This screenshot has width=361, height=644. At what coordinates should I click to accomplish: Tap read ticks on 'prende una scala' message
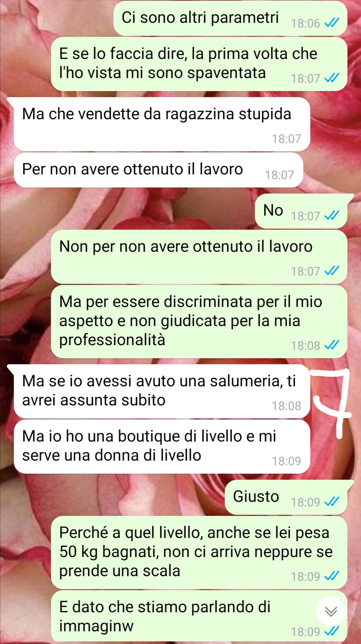(332, 576)
